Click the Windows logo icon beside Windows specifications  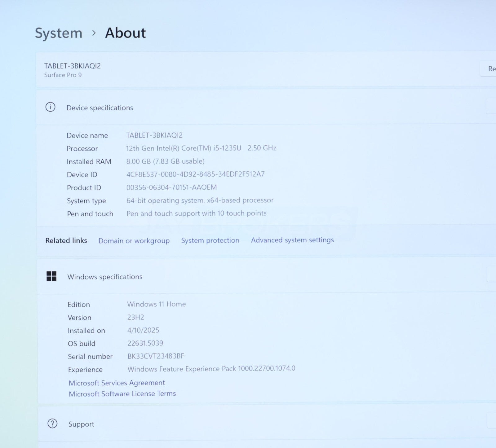click(51, 276)
